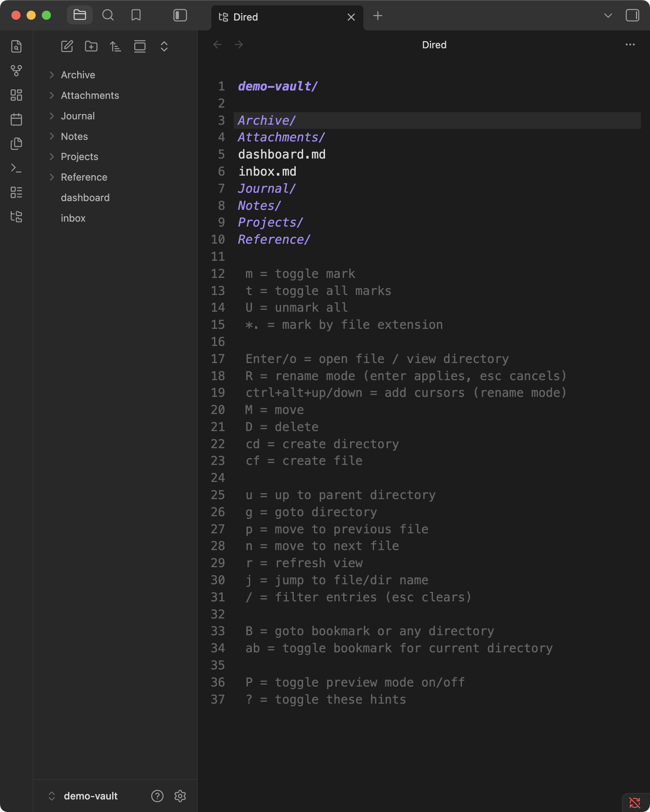Click line number 16 in gutter
The image size is (650, 812).
tap(218, 342)
